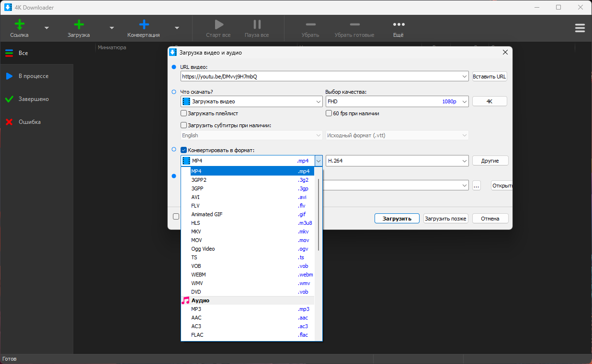The width and height of the screenshot is (592, 364).
Task: Enable 60 fps при наличии checkbox
Action: [x=329, y=113]
